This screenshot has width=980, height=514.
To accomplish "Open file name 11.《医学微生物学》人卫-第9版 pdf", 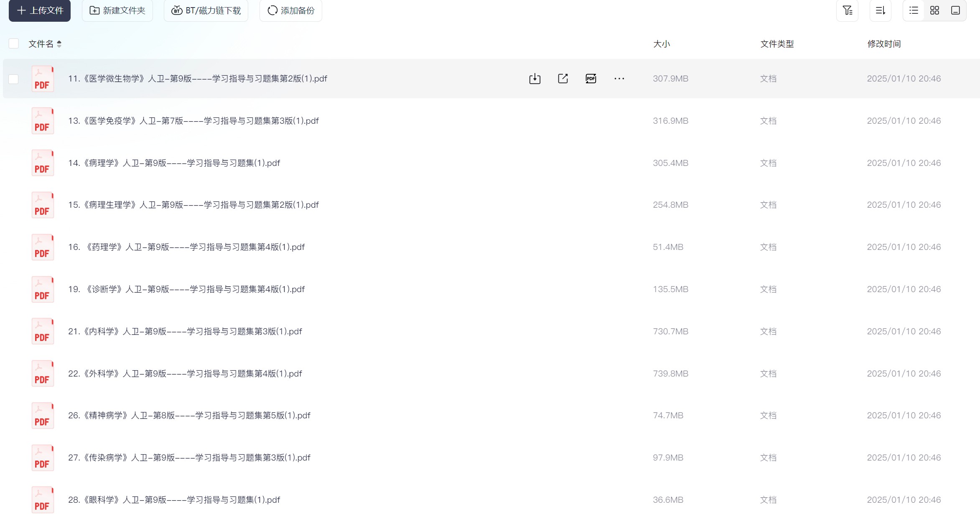I will [x=198, y=79].
